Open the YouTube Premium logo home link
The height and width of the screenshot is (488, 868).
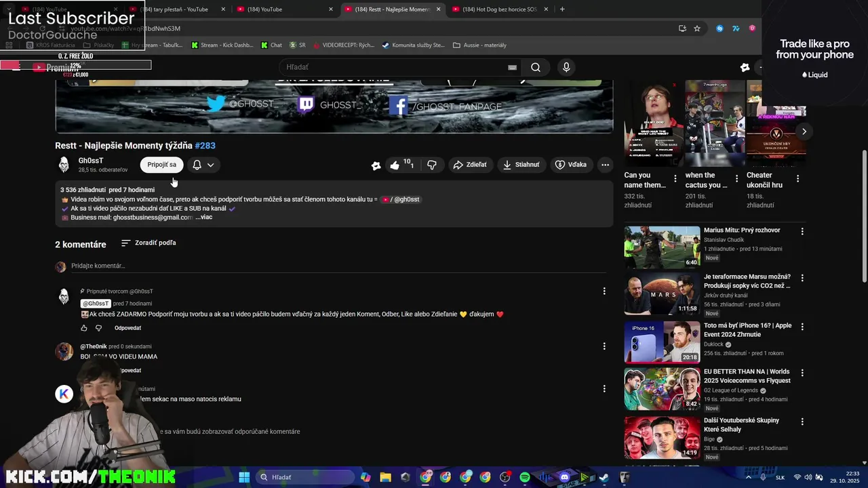click(56, 68)
